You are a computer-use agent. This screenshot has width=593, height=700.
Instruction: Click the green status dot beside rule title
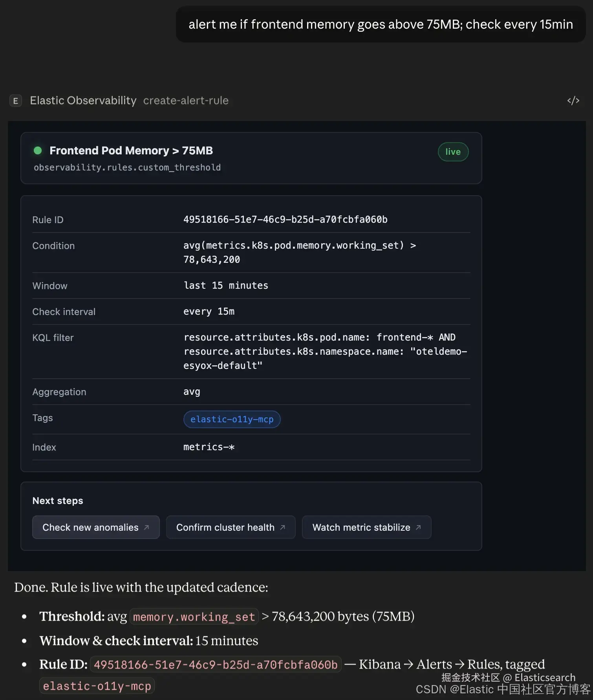(x=38, y=150)
